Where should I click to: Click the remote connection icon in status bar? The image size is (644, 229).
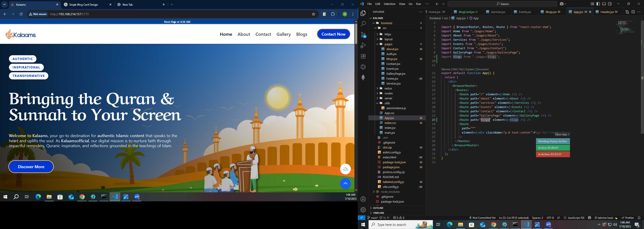[362, 218]
